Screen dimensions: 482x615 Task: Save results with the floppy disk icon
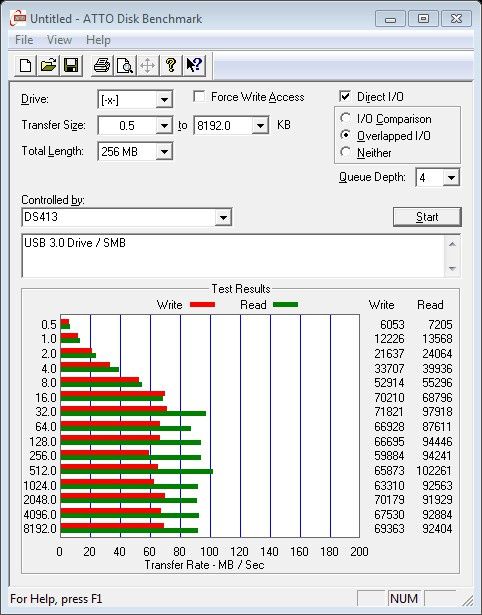click(x=71, y=65)
